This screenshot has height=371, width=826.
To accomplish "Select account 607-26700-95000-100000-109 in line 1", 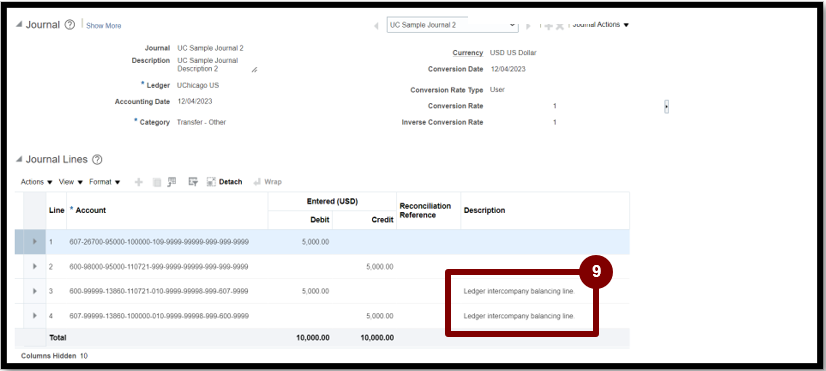I will [x=159, y=242].
